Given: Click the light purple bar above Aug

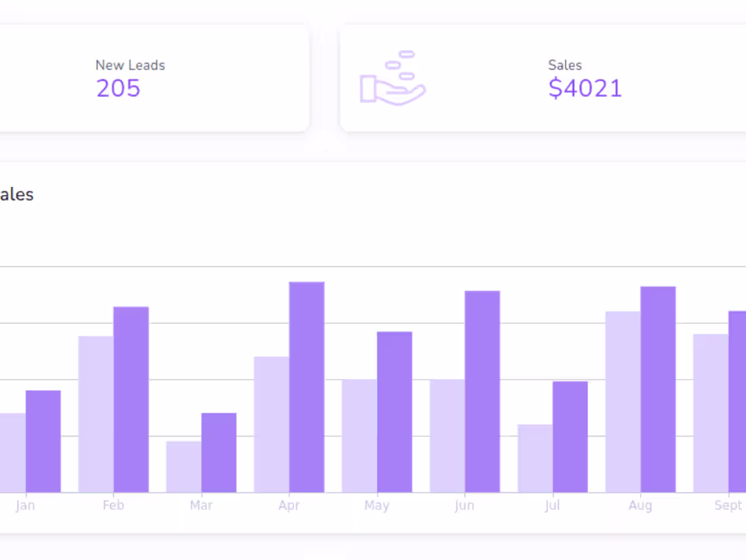Looking at the screenshot, I should (x=623, y=400).
